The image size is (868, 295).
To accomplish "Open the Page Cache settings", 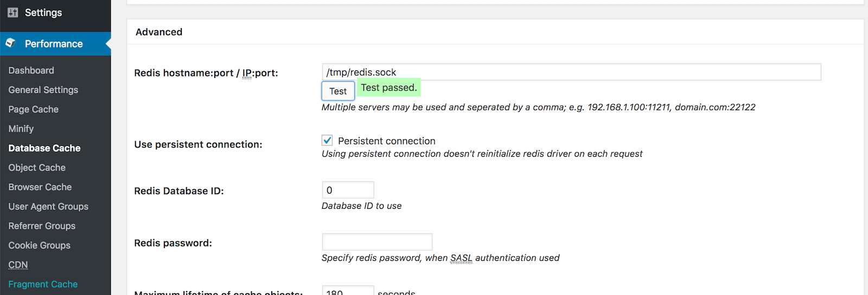I will 33,110.
